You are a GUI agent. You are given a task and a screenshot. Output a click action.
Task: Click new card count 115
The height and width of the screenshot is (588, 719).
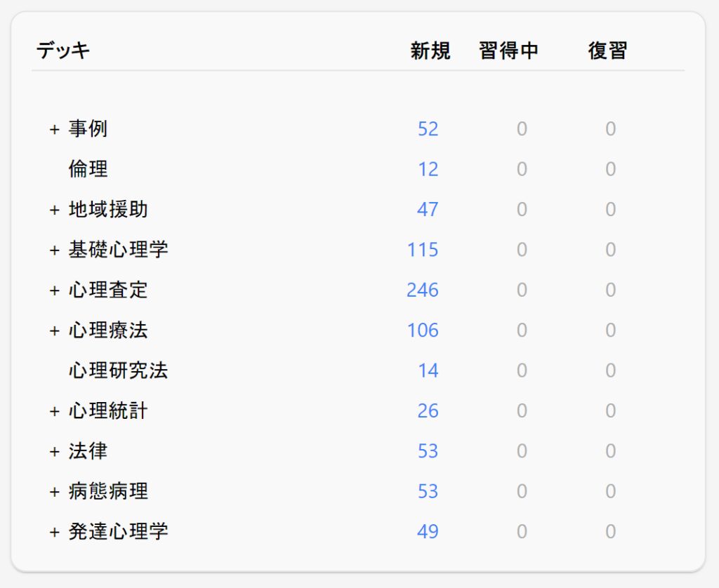pos(422,250)
